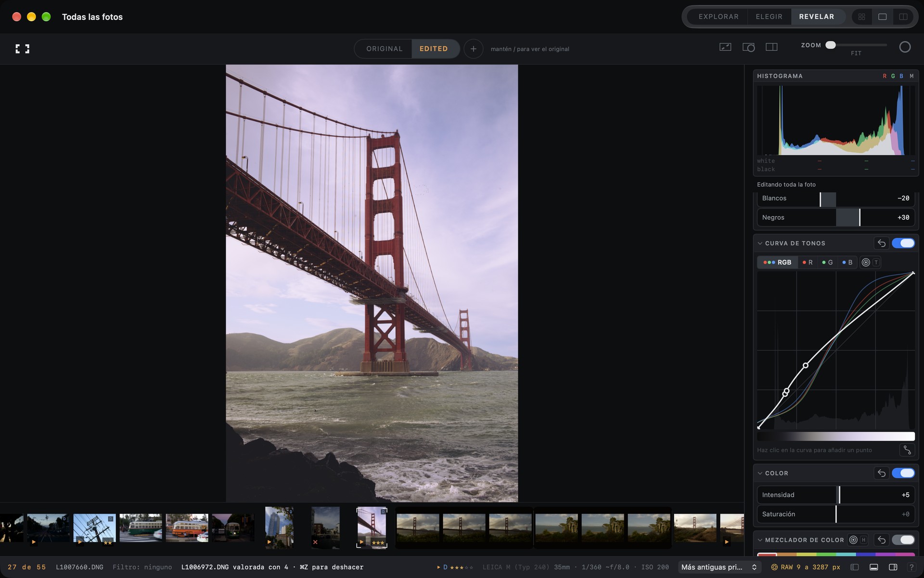Collapse the Color section chevron
The height and width of the screenshot is (578, 924).
tap(760, 473)
